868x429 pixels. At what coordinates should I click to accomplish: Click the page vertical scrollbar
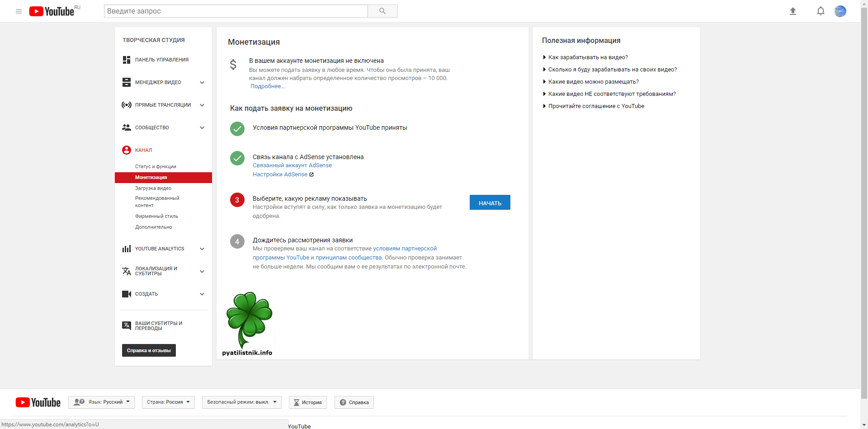(864, 203)
